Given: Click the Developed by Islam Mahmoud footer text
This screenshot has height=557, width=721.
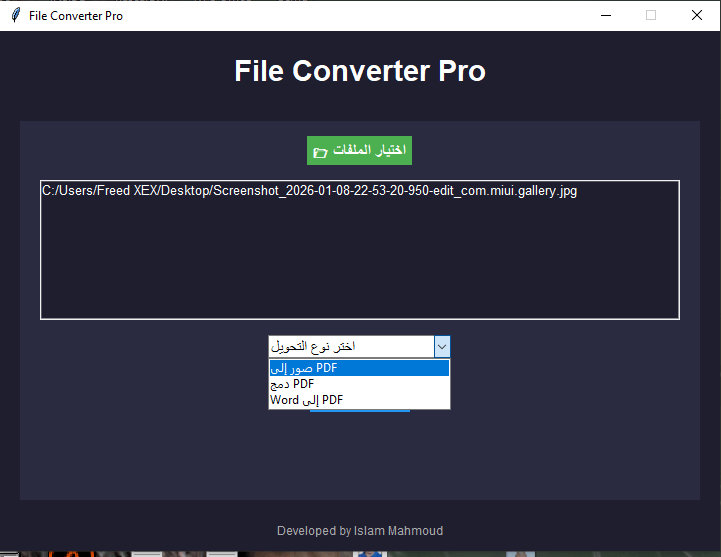Looking at the screenshot, I should click(360, 531).
